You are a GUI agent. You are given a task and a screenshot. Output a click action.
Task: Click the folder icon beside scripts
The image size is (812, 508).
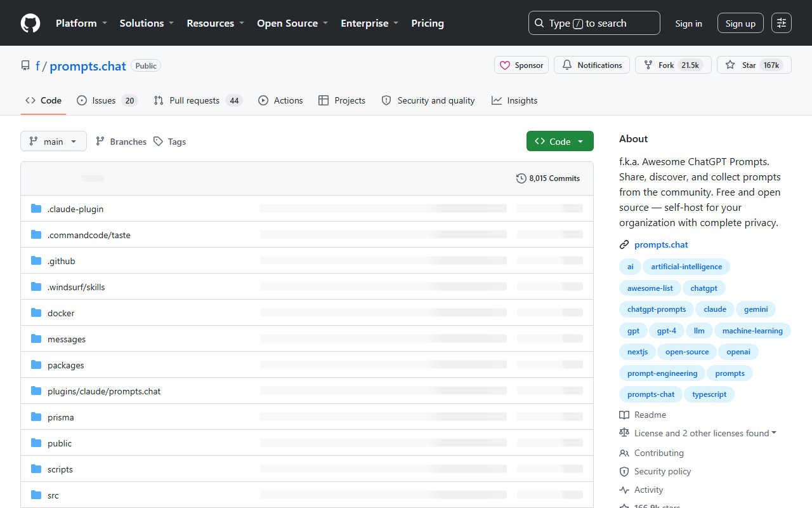click(36, 469)
